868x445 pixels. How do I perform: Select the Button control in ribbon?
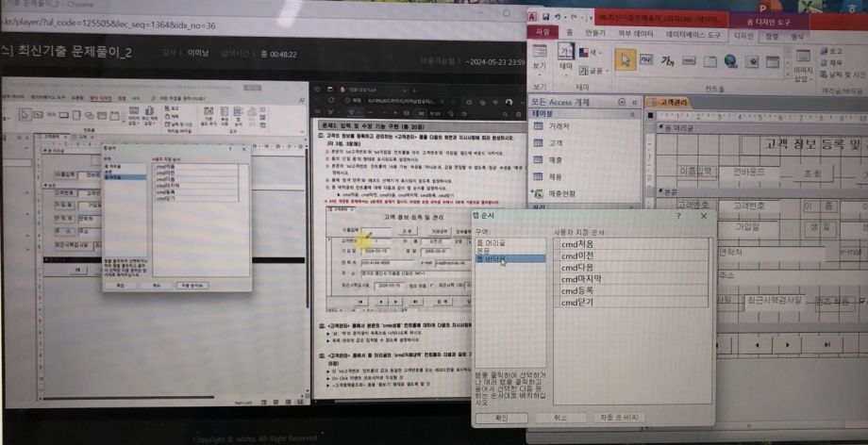click(690, 60)
